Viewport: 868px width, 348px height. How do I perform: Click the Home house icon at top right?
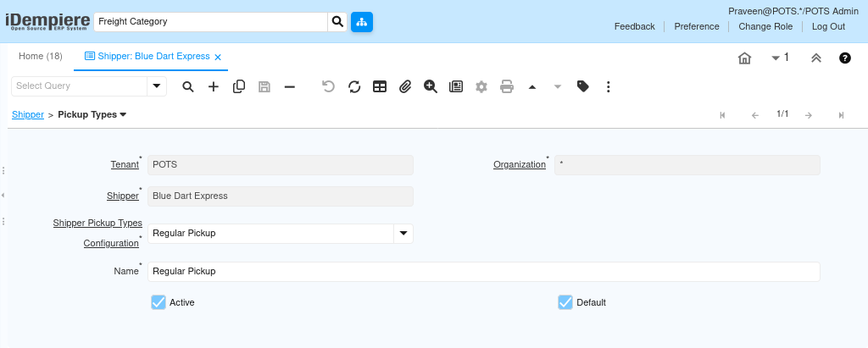[x=744, y=58]
